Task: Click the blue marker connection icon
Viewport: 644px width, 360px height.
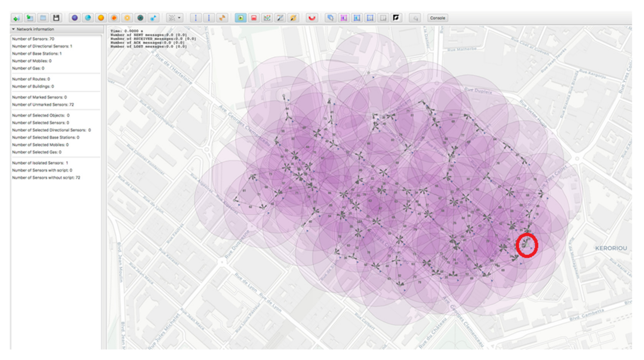Action: coord(153,18)
